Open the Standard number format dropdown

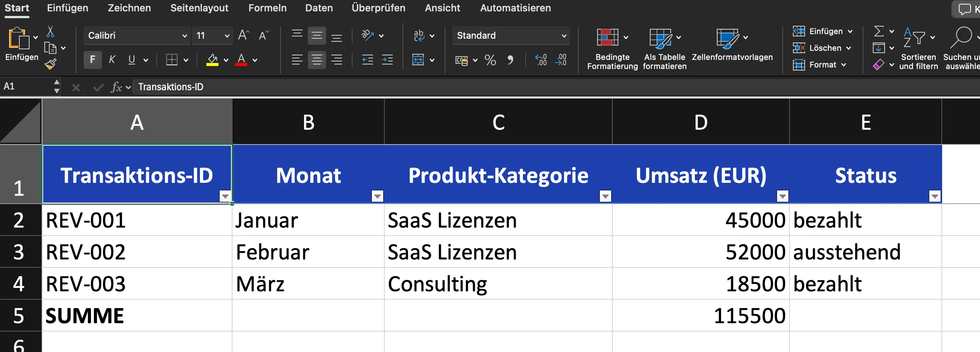[x=564, y=35]
